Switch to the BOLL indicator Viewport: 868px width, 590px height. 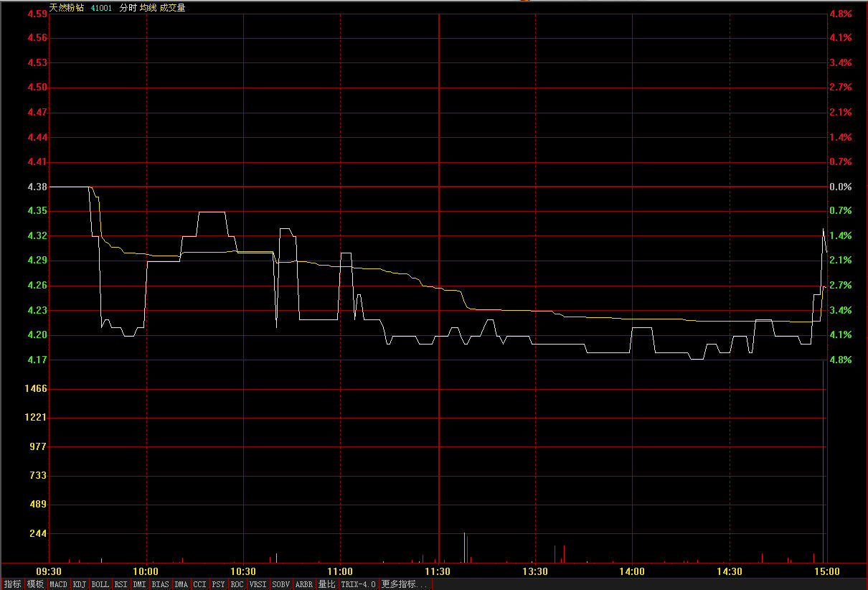click(100, 584)
